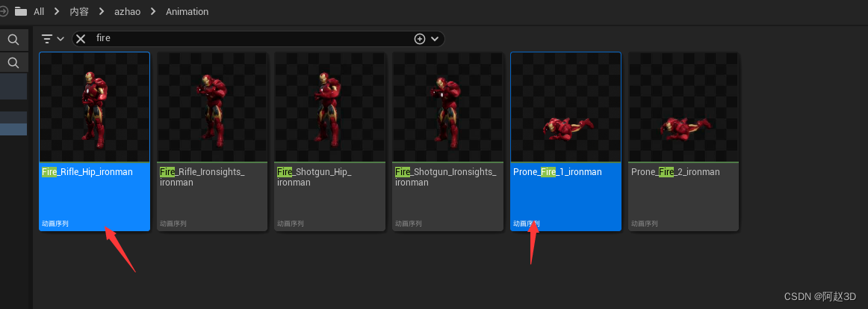
Task: Expand the filter dropdown chevron
Action: [61, 39]
